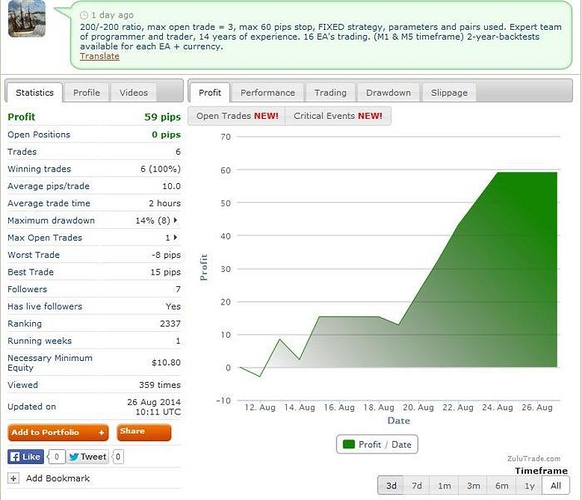Select the 3d timeframe button
The width and height of the screenshot is (582, 500).
[x=391, y=486]
